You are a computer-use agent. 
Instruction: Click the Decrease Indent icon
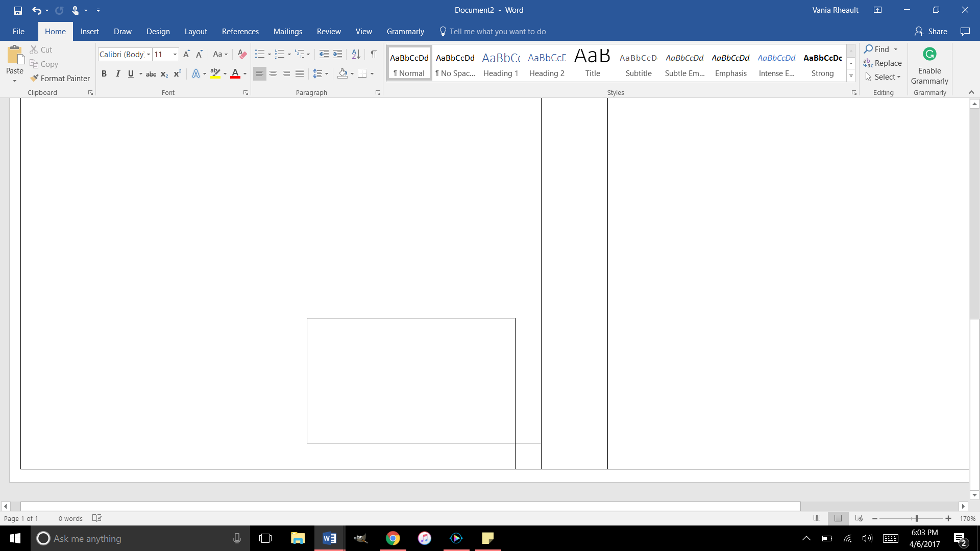pyautogui.click(x=324, y=54)
